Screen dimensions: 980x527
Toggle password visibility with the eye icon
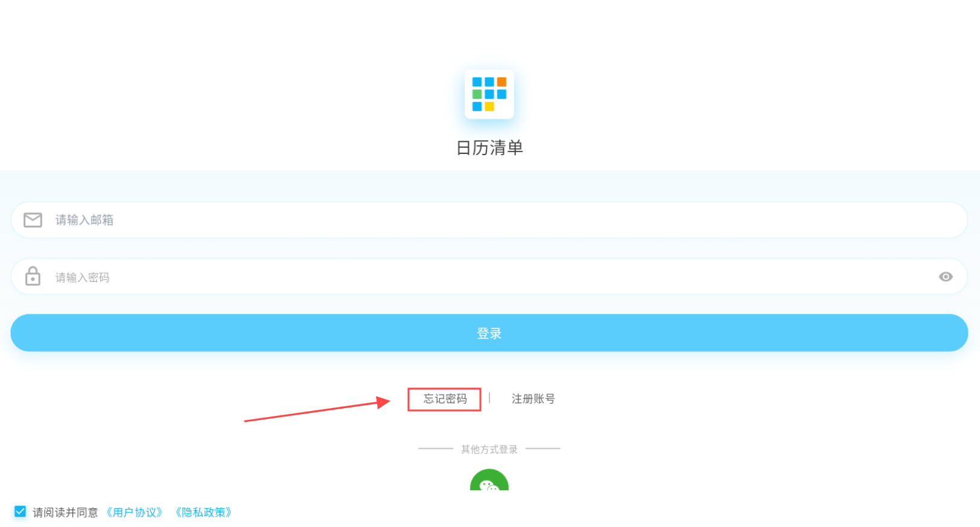946,276
